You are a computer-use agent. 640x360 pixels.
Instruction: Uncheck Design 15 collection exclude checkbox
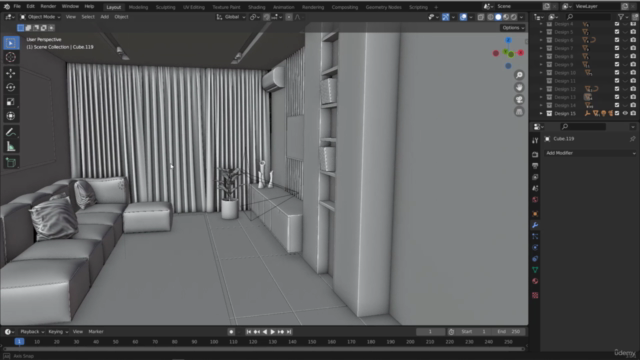(617, 113)
